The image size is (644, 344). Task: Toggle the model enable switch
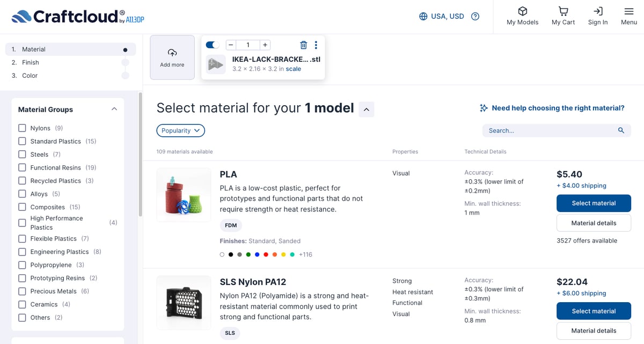click(x=213, y=45)
